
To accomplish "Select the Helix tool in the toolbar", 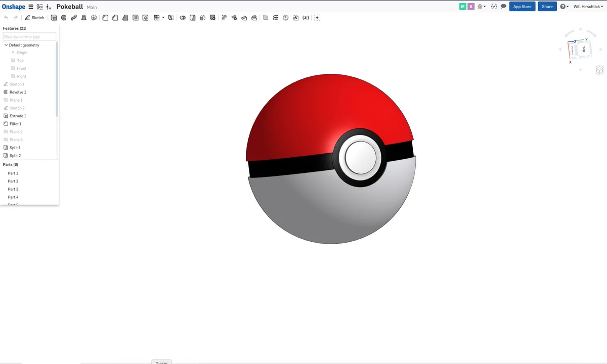I will [276, 18].
